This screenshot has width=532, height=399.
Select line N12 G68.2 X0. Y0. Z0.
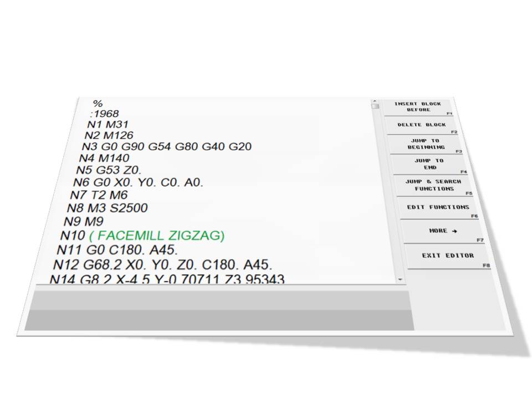[162, 265]
